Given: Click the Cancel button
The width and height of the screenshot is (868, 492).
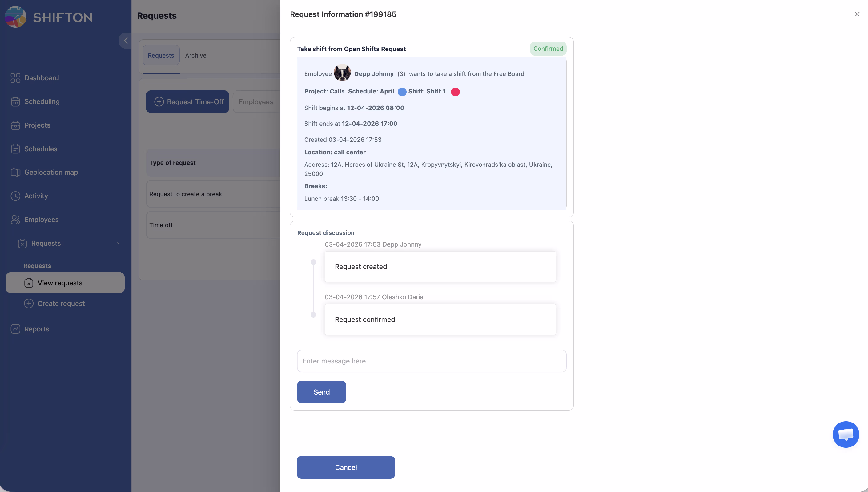Looking at the screenshot, I should coord(346,467).
